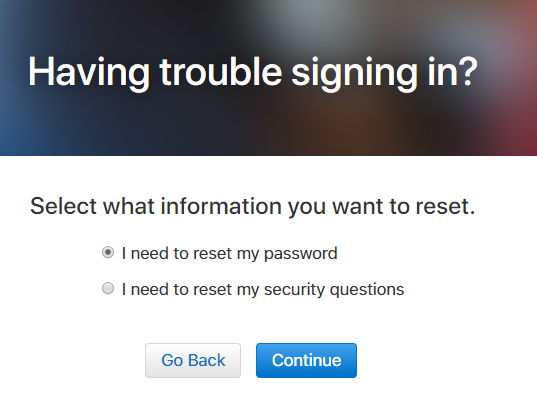Click the word 'trouble' in the banner title
Screen dimensions: 537x413
221,71
